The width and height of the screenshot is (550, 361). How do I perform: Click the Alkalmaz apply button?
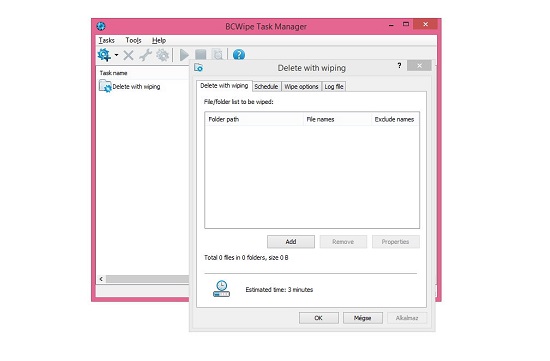[x=407, y=318]
